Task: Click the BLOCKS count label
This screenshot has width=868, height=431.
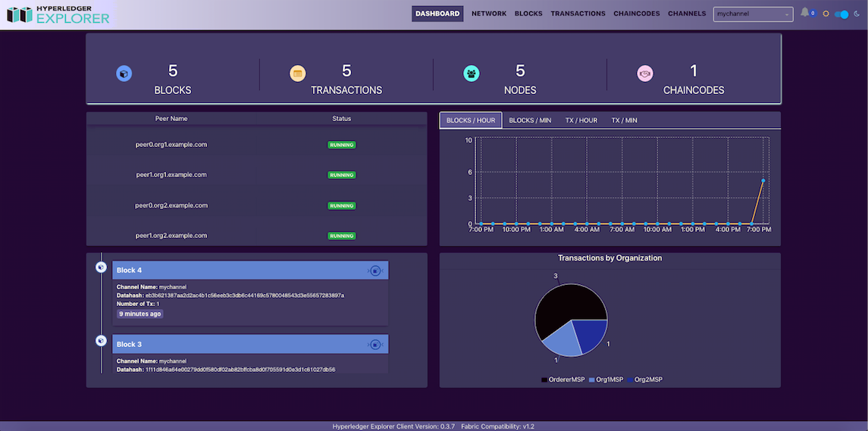Action: [x=173, y=90]
